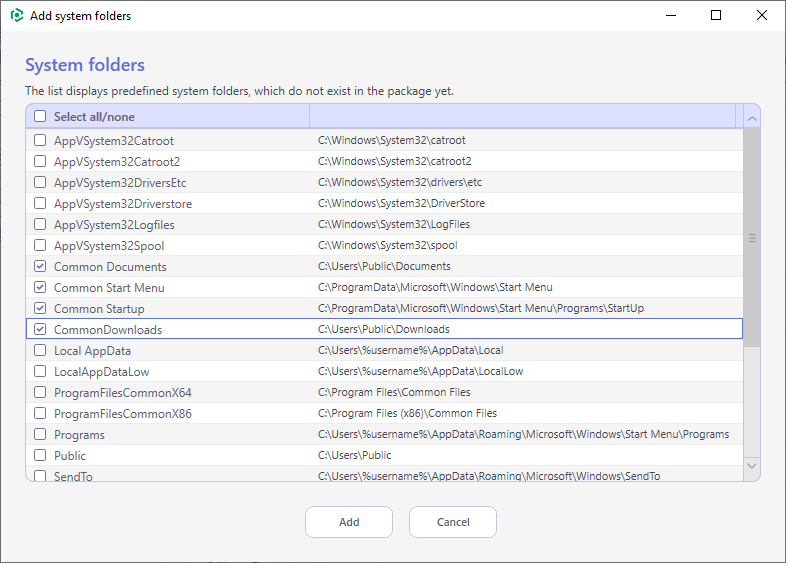Uncheck the Common Documents checkbox
Image resolution: width=786 pixels, height=563 pixels.
[40, 266]
